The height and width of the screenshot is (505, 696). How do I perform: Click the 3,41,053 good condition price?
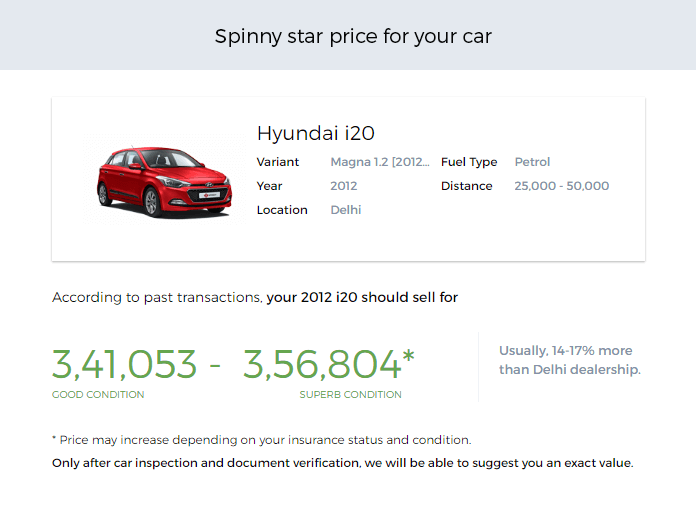125,365
